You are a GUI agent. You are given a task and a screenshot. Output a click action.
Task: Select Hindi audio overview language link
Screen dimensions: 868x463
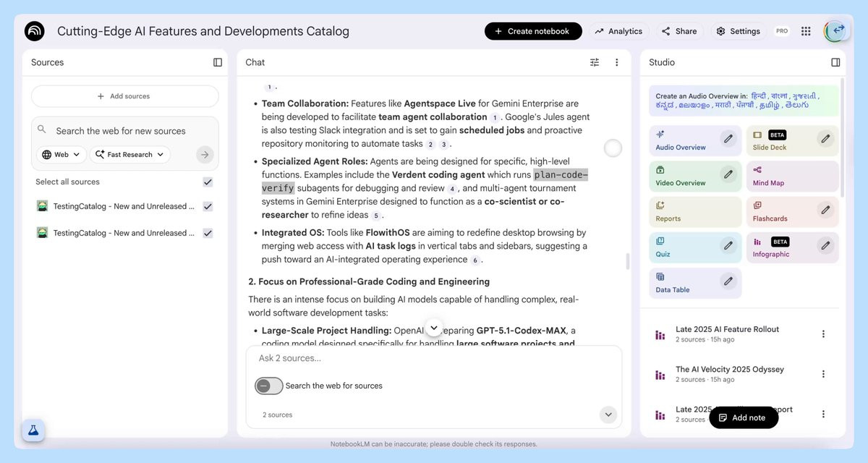758,95
